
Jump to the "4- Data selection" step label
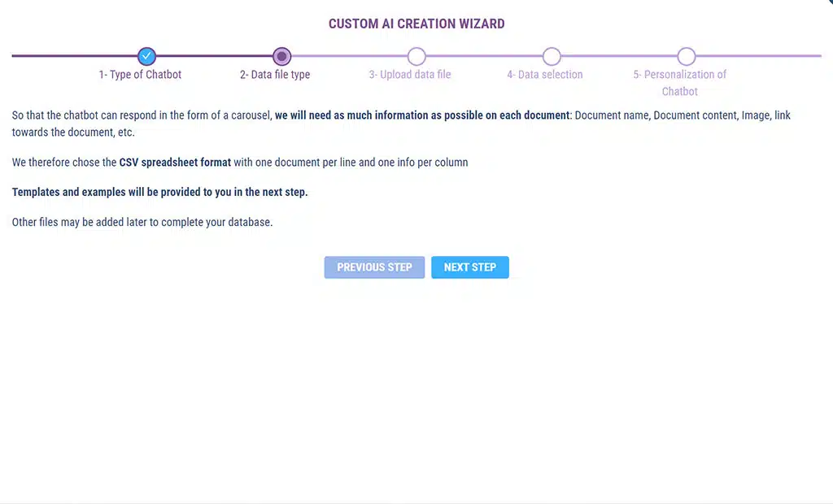545,75
